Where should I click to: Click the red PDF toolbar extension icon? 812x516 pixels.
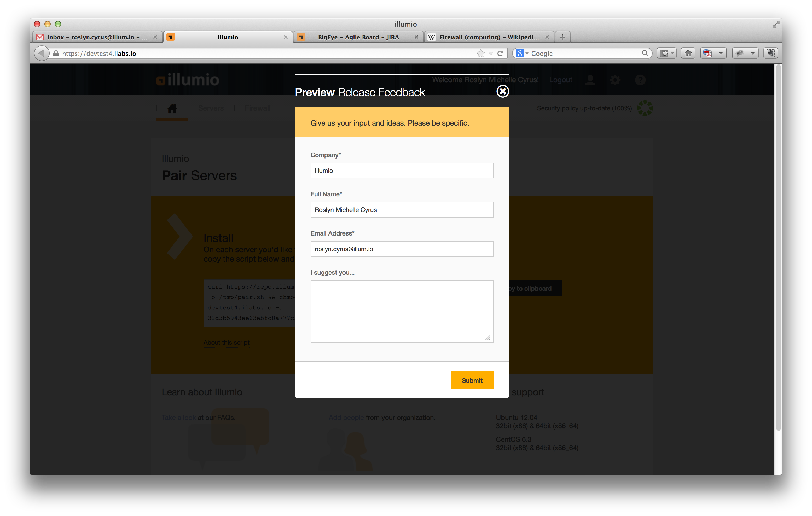coord(707,53)
